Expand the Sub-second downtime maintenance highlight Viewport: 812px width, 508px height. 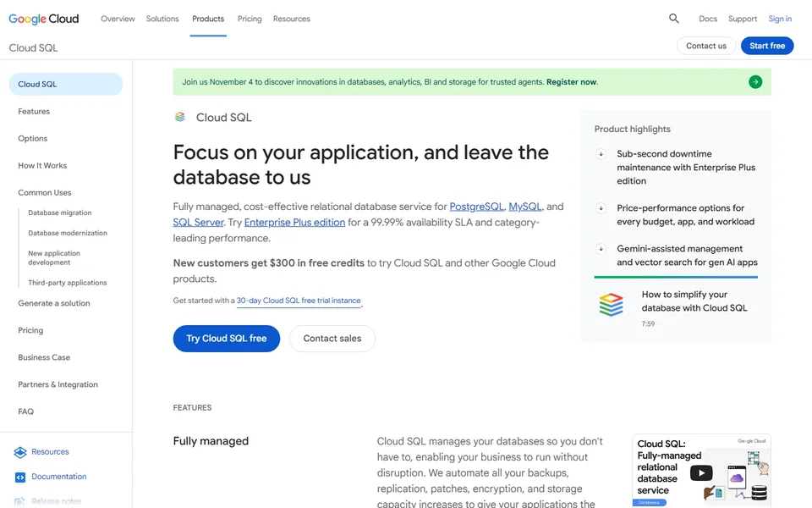pyautogui.click(x=601, y=154)
